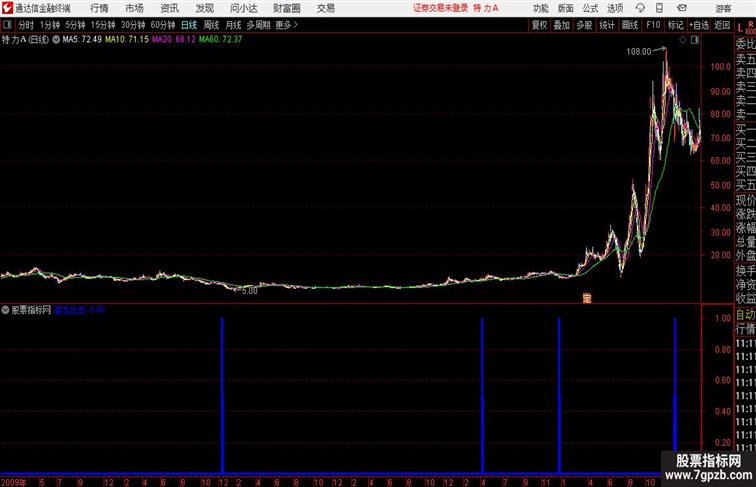This screenshot has height=487, width=756.
Task: Click the MA20: 68.12 value
Action: (174, 40)
